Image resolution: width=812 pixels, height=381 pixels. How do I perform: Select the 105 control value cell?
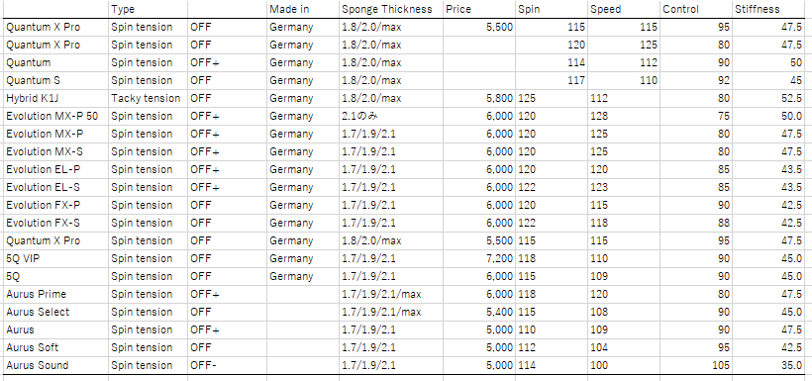click(696, 365)
